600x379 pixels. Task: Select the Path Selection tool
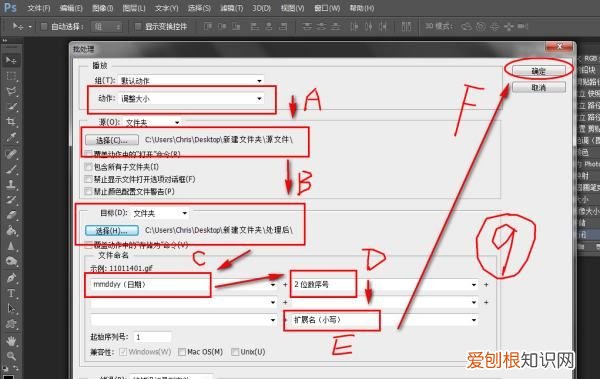(x=11, y=309)
